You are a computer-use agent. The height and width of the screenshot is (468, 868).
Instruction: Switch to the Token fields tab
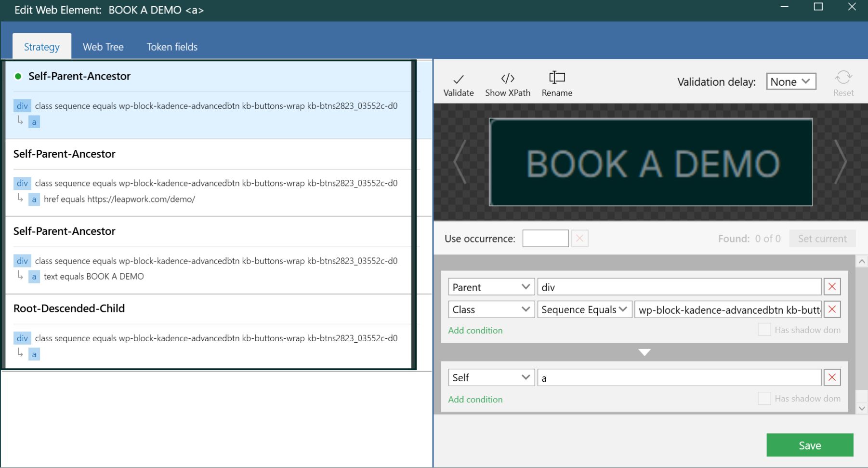click(x=172, y=47)
